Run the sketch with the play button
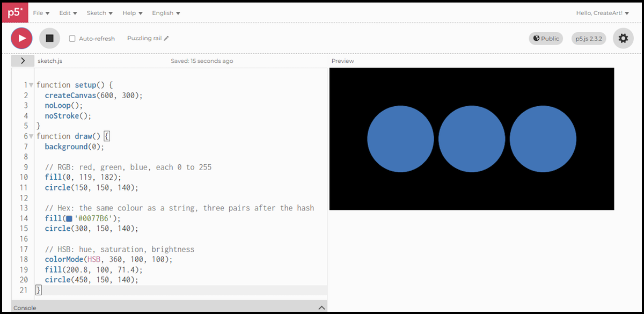 tap(22, 38)
